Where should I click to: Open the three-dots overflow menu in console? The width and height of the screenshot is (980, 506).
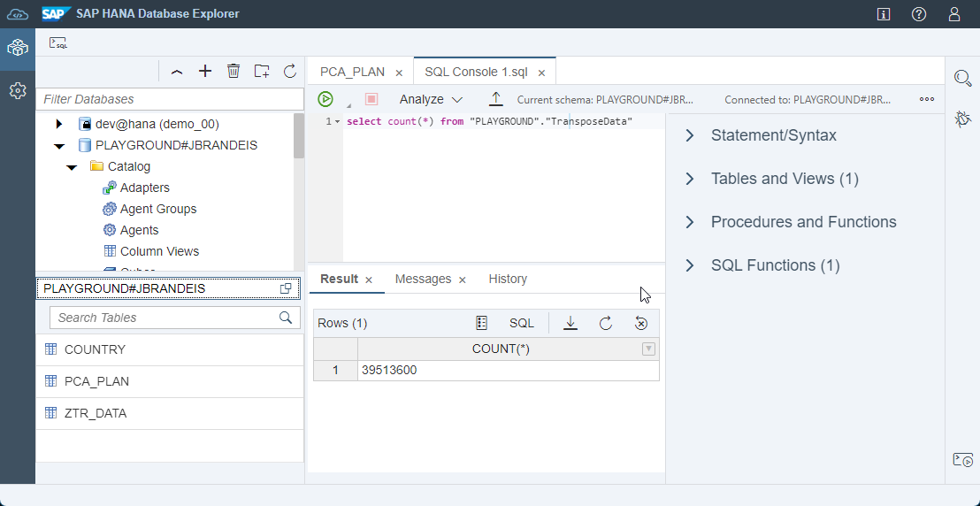pos(927,99)
